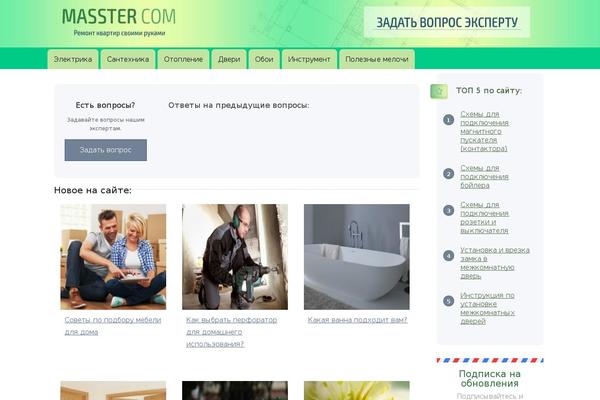This screenshot has width=600, height=400.
Task: Click the MASSTER COM site logo
Action: click(x=119, y=17)
